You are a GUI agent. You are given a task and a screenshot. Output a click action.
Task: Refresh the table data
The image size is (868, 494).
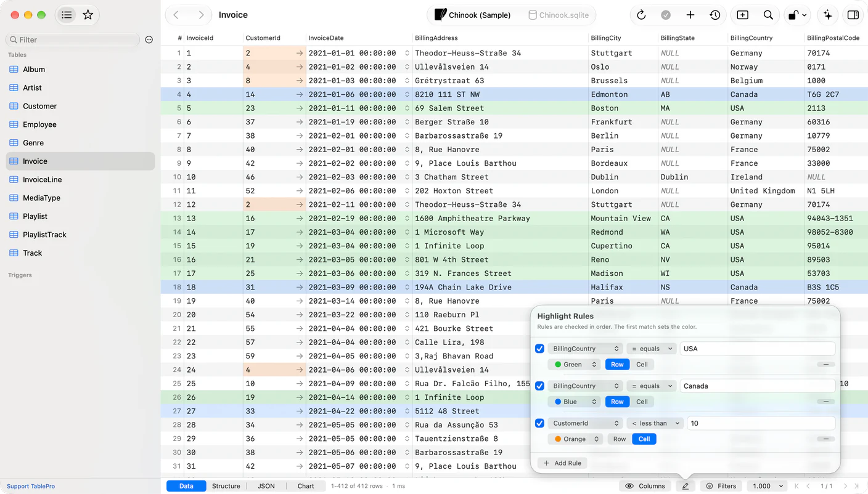coord(641,15)
